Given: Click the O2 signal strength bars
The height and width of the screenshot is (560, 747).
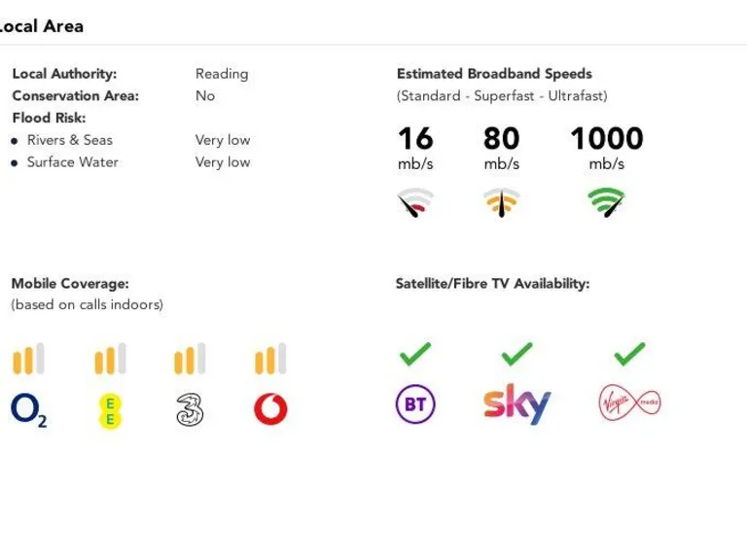Looking at the screenshot, I should (28, 360).
